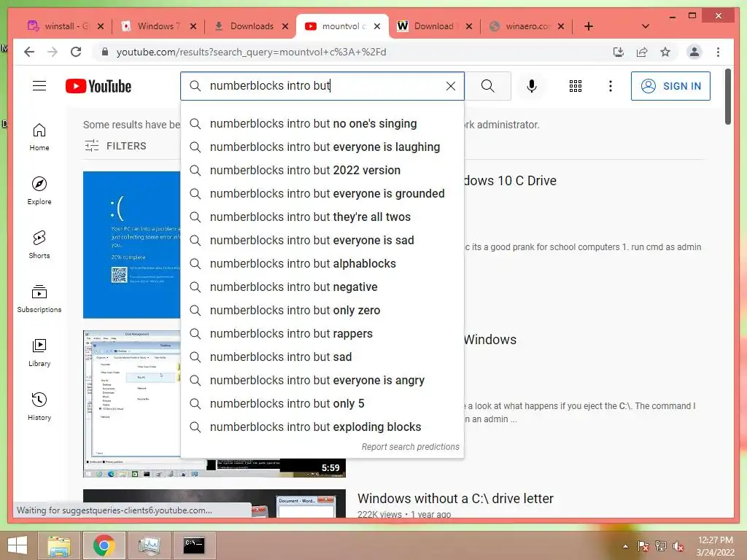Screen dimensions: 747x560
Task: Open the Windows Start button
Action: click(x=18, y=545)
